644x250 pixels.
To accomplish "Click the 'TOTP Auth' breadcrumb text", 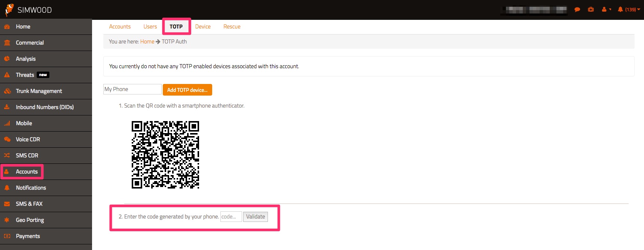I will click(174, 42).
